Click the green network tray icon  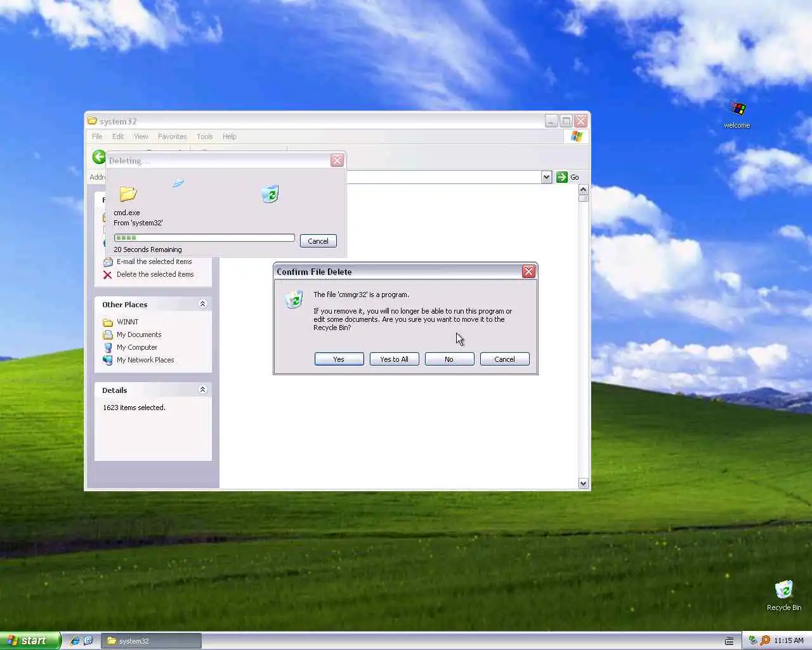(x=752, y=640)
